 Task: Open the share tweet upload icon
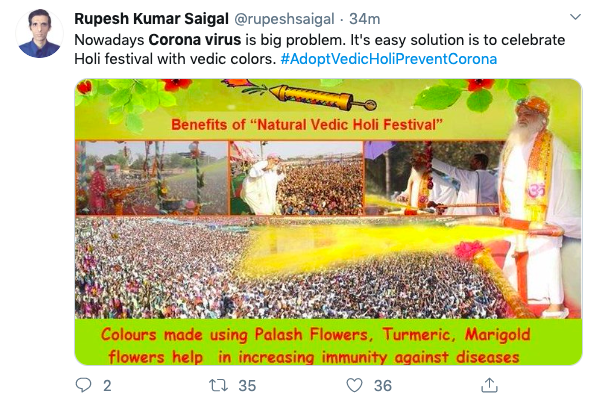[x=489, y=385]
